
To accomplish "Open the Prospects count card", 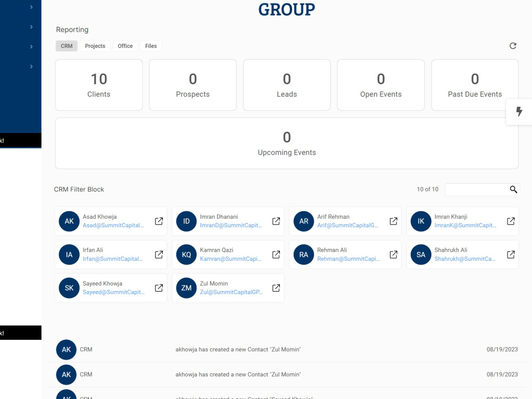I will pyautogui.click(x=193, y=85).
